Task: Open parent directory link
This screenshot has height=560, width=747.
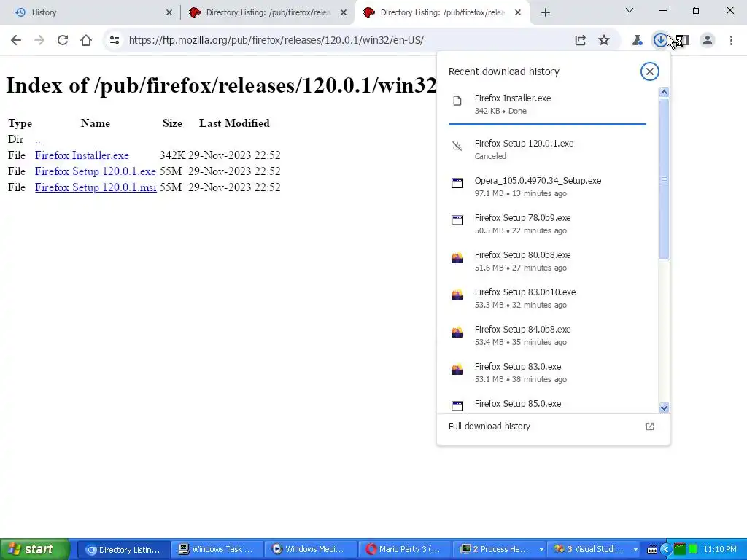Action: tap(38, 139)
